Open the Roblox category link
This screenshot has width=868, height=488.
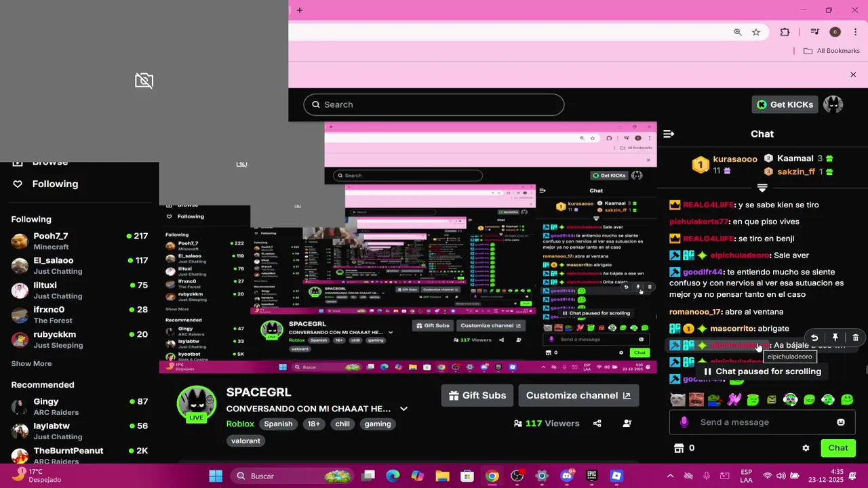tap(240, 424)
